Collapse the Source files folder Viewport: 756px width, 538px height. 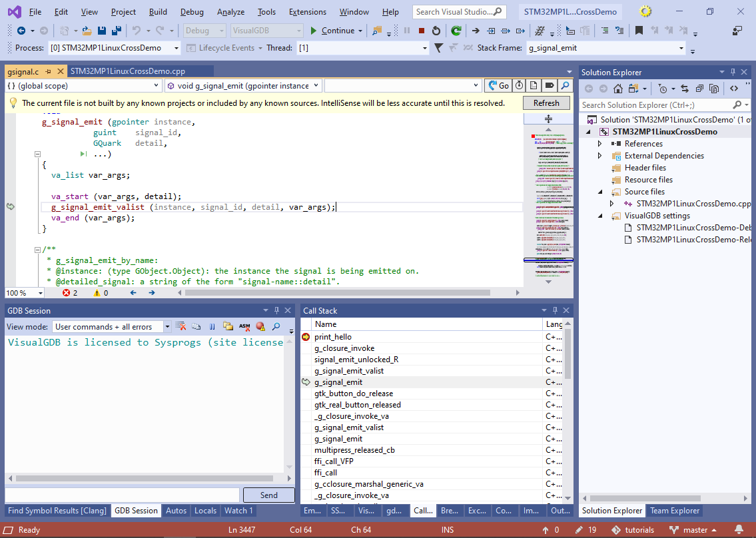pos(600,192)
